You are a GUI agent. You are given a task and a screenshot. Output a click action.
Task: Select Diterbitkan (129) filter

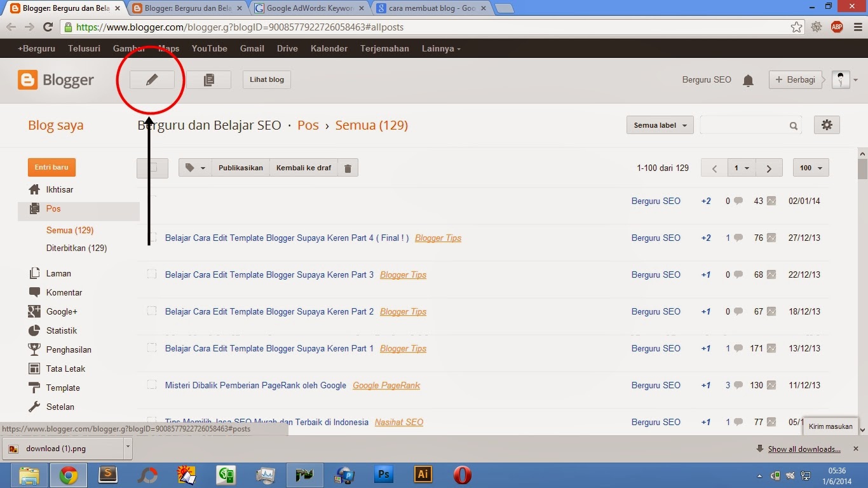click(76, 248)
